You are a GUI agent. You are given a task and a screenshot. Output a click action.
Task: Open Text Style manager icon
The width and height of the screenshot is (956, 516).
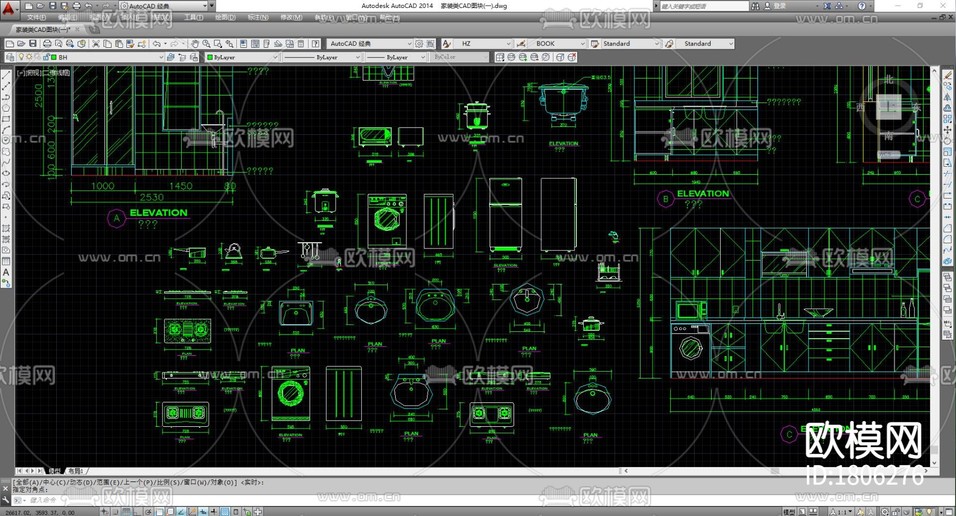point(445,43)
